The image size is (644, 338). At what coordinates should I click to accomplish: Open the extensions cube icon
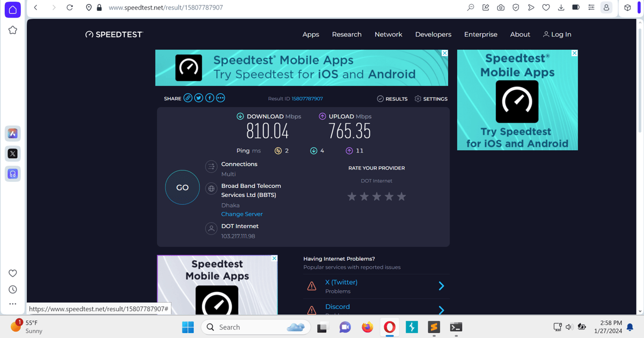point(627,8)
